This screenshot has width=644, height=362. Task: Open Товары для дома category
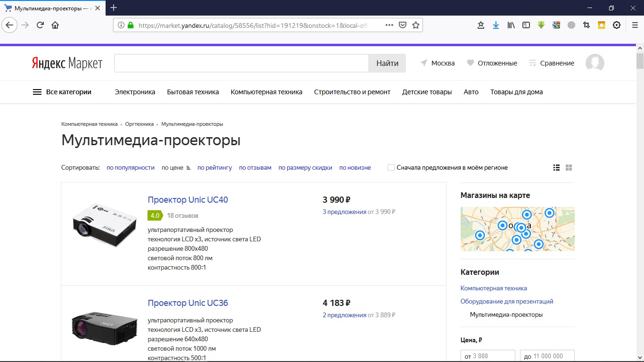click(x=516, y=92)
